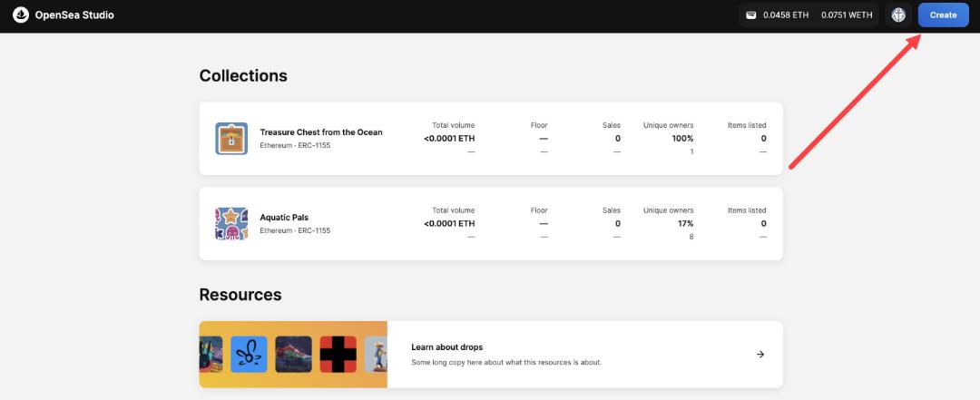Click the blue squiggle artwork thumbnail
980x400 pixels.
(249, 355)
